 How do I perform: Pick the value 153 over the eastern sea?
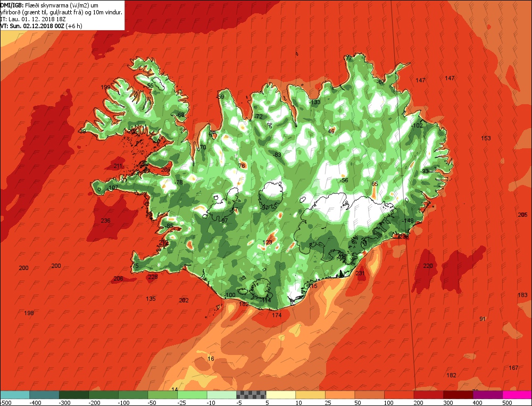486,138
